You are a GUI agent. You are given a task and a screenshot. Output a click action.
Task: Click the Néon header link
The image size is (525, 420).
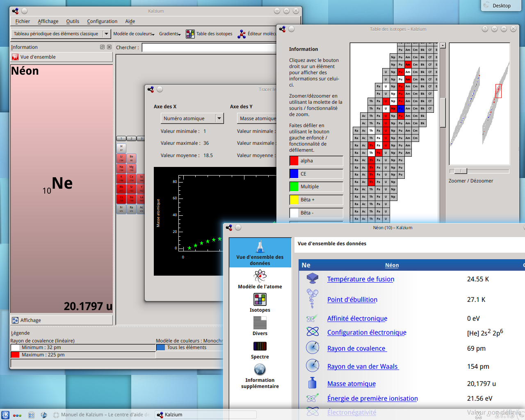click(392, 265)
